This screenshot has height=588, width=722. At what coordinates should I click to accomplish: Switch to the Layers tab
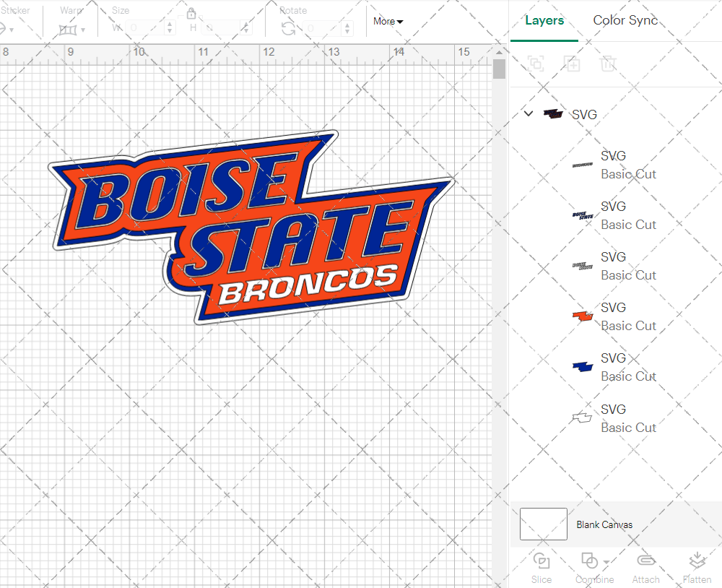(x=544, y=20)
